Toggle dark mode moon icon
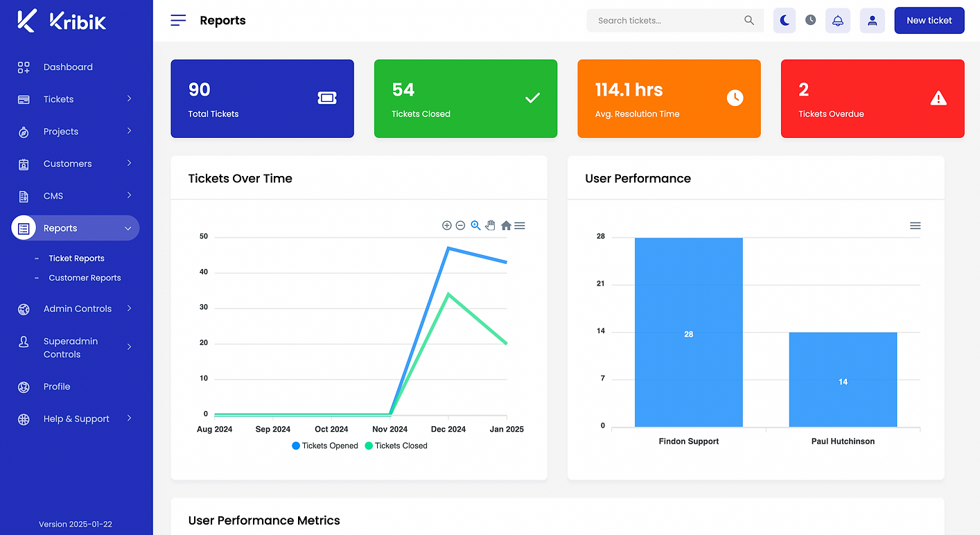Image resolution: width=980 pixels, height=535 pixels. (785, 21)
